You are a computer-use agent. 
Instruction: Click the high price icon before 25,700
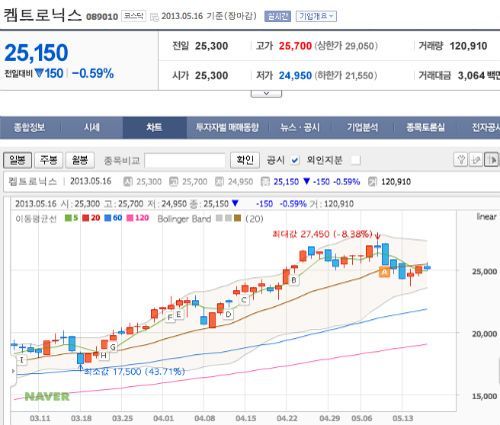[x=174, y=182]
